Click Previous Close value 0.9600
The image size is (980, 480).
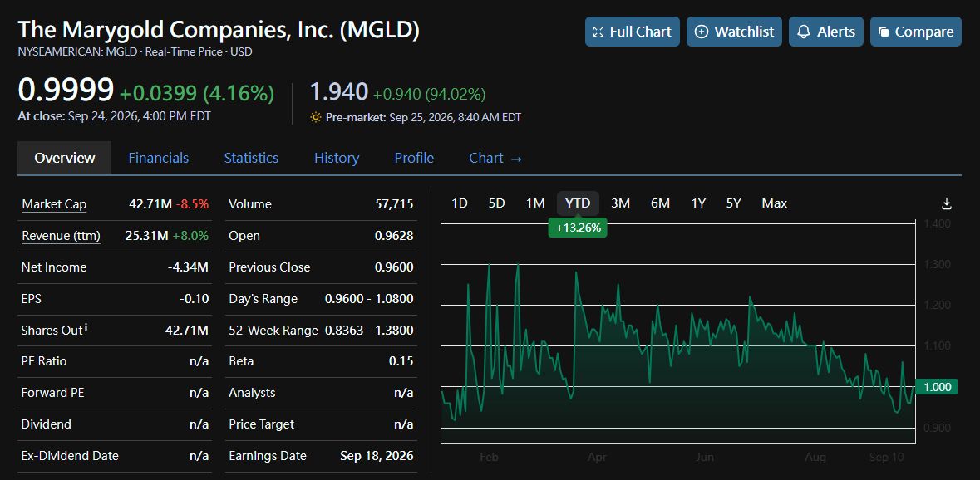pyautogui.click(x=394, y=267)
